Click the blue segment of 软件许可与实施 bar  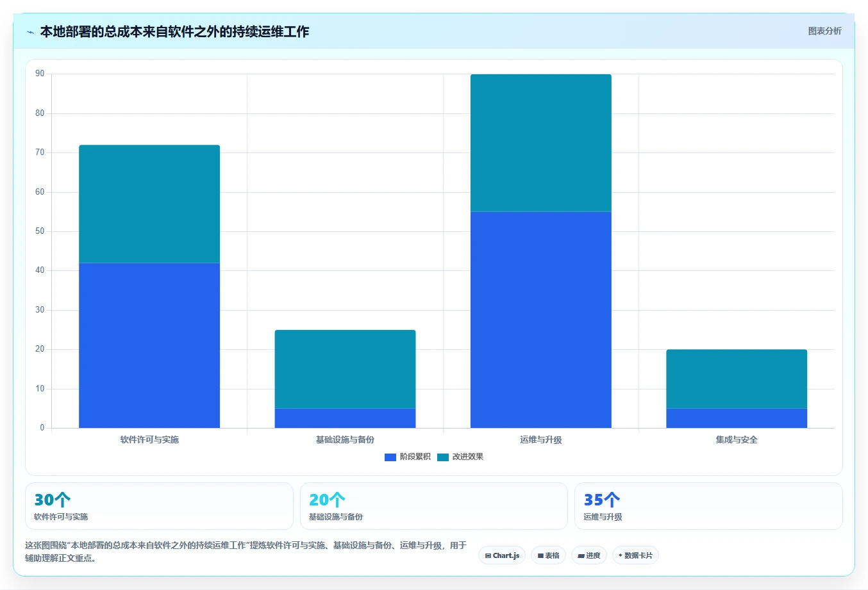coord(149,345)
